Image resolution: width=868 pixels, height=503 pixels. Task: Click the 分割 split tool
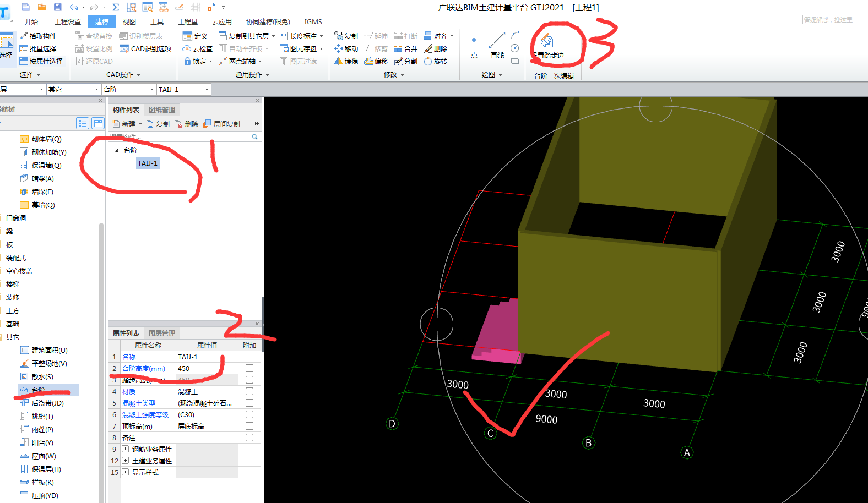coord(405,61)
